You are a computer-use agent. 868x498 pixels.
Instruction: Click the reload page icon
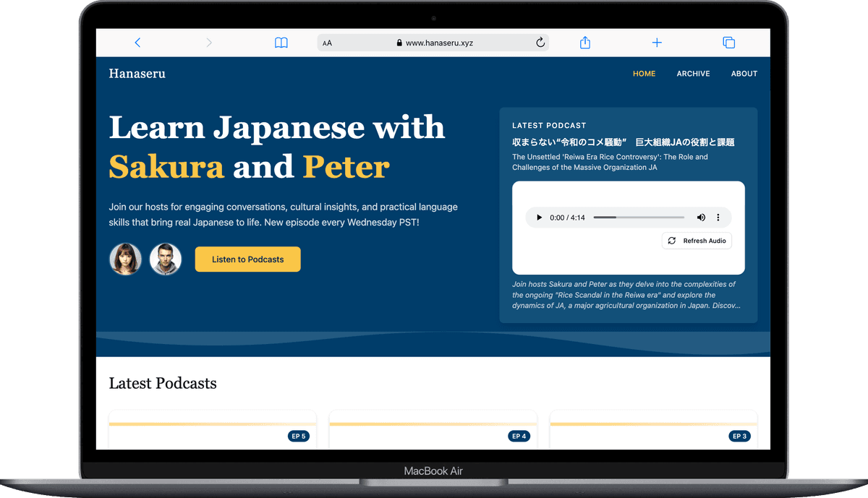(540, 43)
